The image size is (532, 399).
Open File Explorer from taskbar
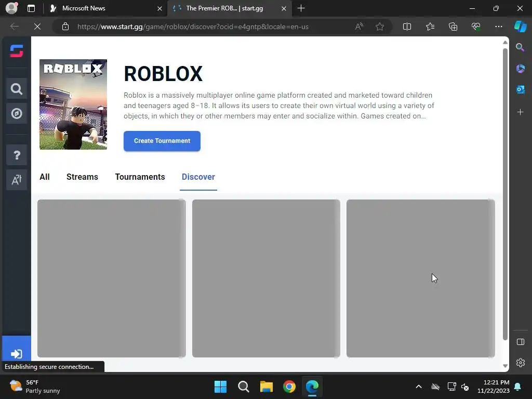coord(267,387)
